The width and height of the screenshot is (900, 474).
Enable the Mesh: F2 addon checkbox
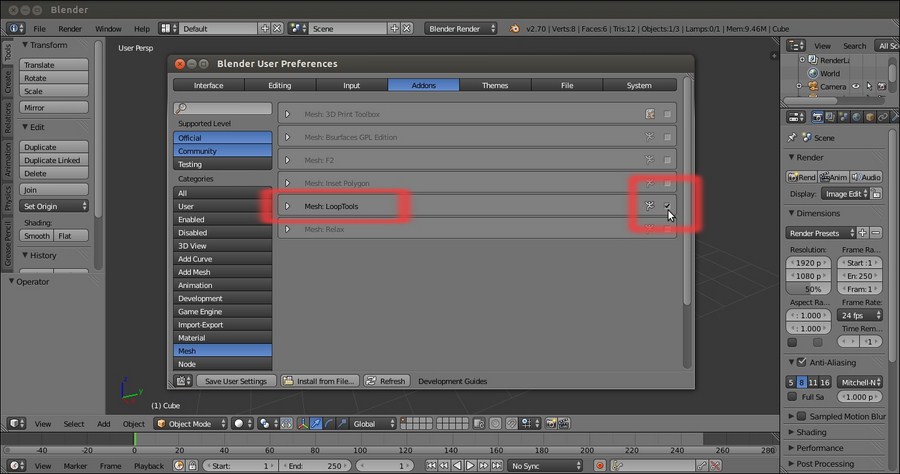(x=667, y=160)
